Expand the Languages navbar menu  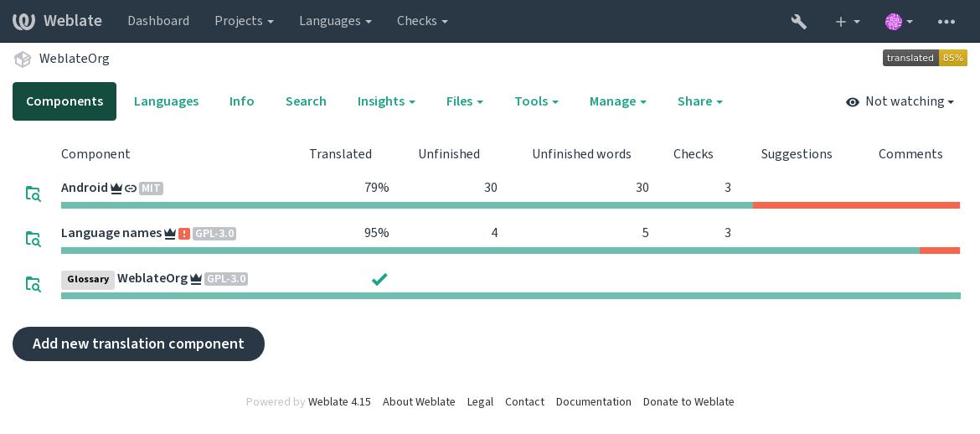(x=336, y=21)
